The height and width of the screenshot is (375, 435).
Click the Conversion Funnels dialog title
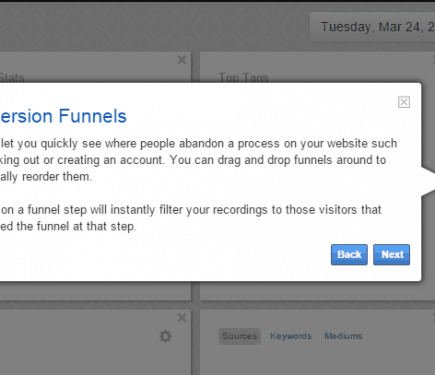point(63,116)
